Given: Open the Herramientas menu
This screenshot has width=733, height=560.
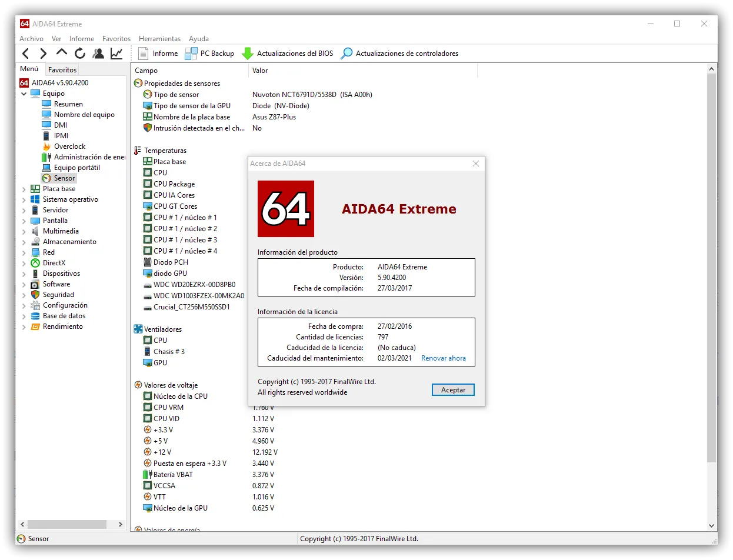Looking at the screenshot, I should point(160,39).
